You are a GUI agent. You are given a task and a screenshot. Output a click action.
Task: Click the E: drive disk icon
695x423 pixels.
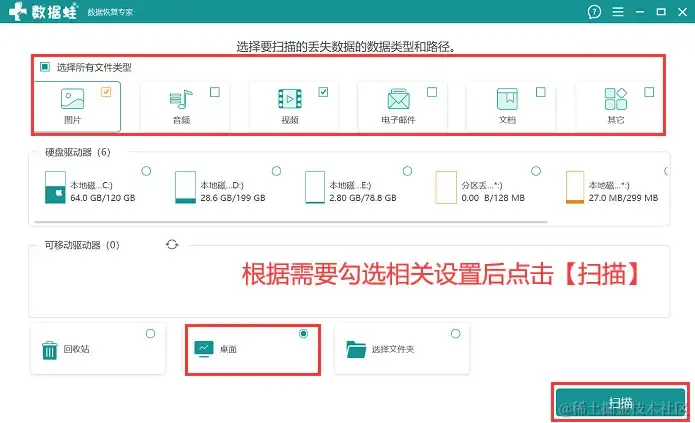click(315, 188)
